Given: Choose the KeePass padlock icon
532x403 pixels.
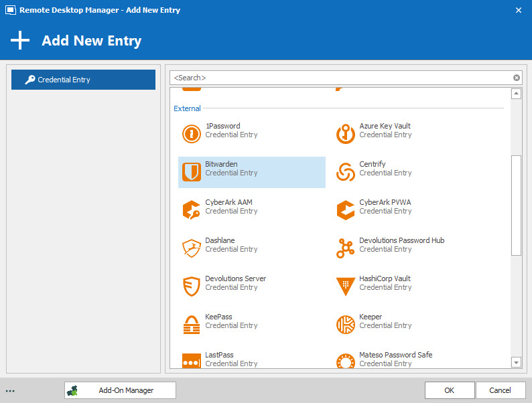Looking at the screenshot, I should [192, 325].
